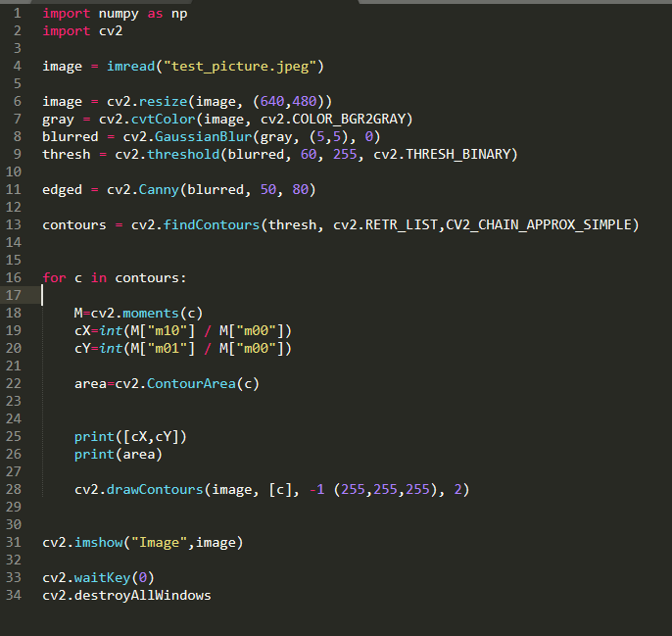This screenshot has height=636, width=672.
Task: Click the "cvtColor" method name
Action: point(163,120)
